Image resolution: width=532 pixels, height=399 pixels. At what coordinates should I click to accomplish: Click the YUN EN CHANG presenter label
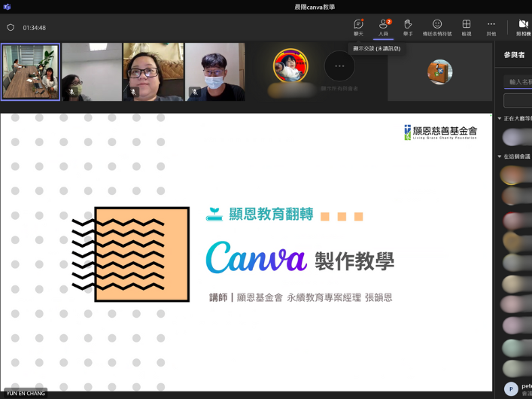26,393
